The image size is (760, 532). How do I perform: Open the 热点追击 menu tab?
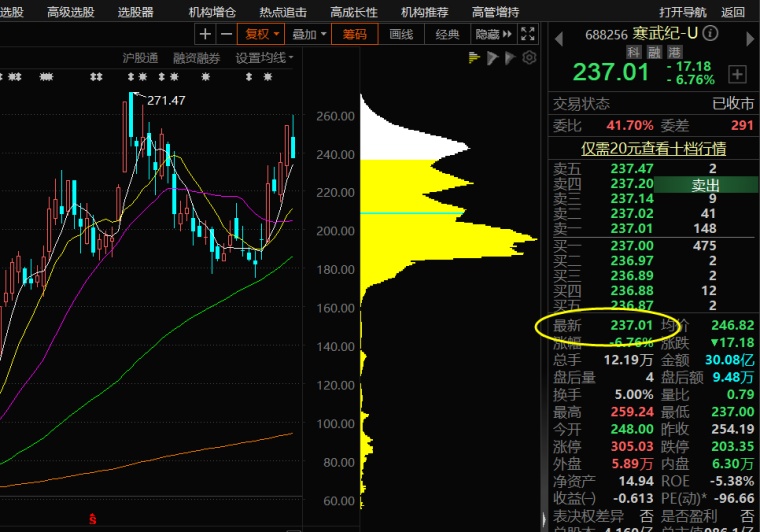pos(283,12)
